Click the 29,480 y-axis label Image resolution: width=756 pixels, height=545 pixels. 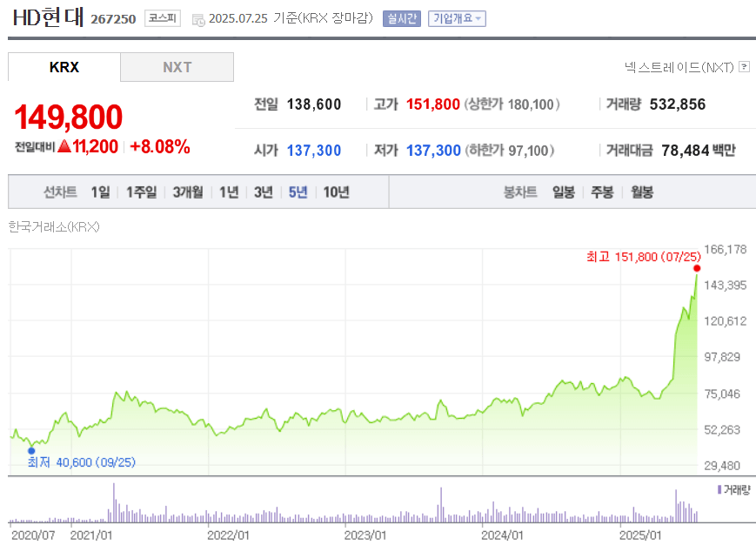[722, 466]
